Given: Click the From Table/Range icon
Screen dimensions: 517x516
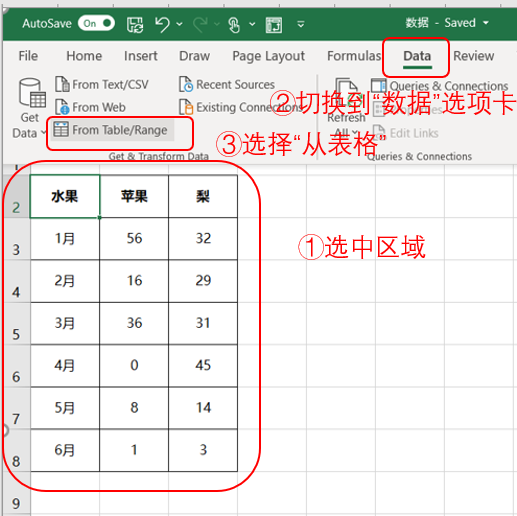Looking at the screenshot, I should (61, 129).
